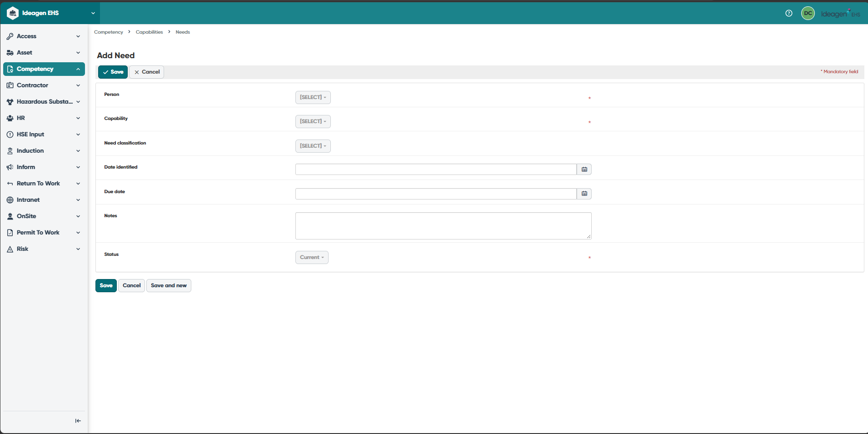The image size is (868, 434).
Task: Click the bottom Save button
Action: (x=106, y=285)
